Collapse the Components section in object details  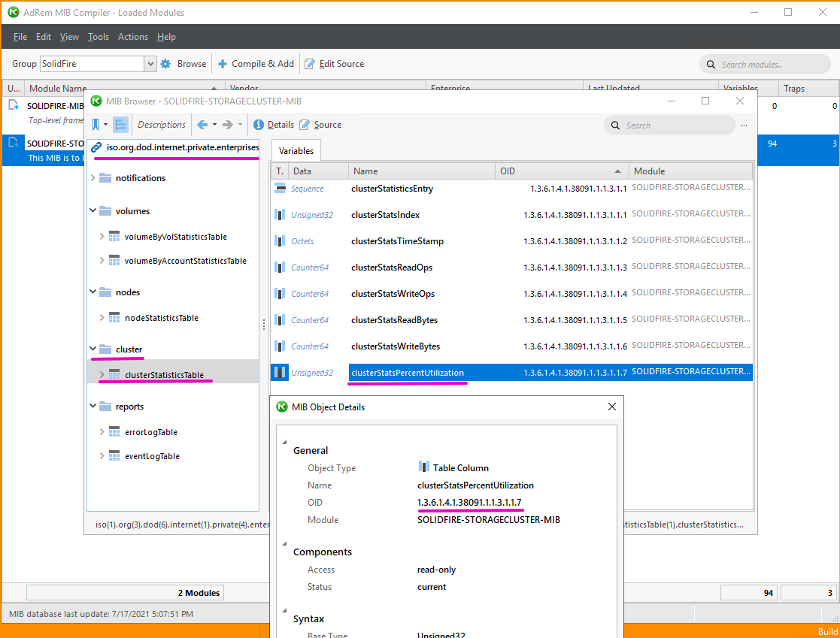(284, 544)
